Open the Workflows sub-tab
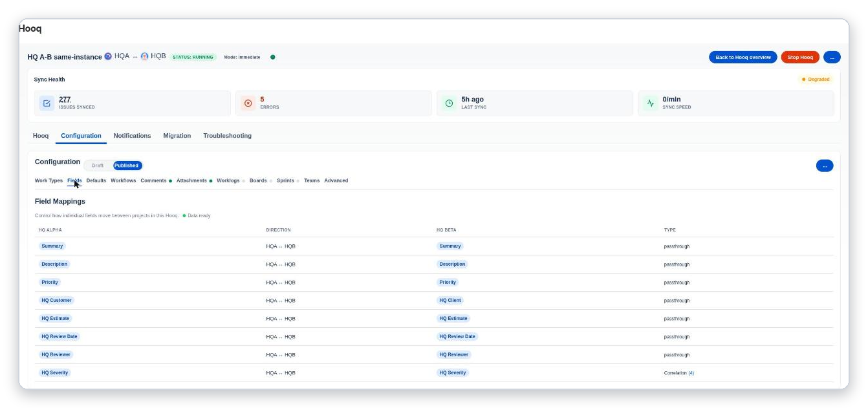This screenshot has height=408, width=868. click(124, 180)
